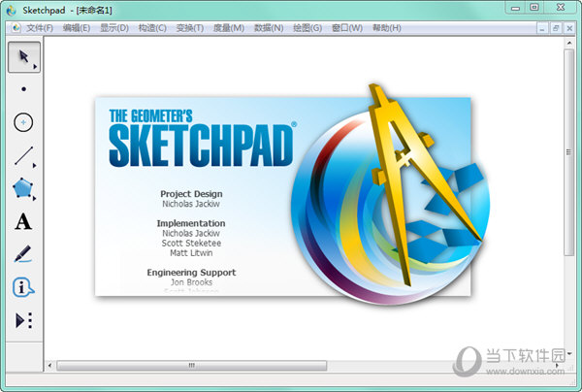582x392 pixels.
Task: Click the Geometer's Sketchpad splash image
Action: tap(293, 194)
